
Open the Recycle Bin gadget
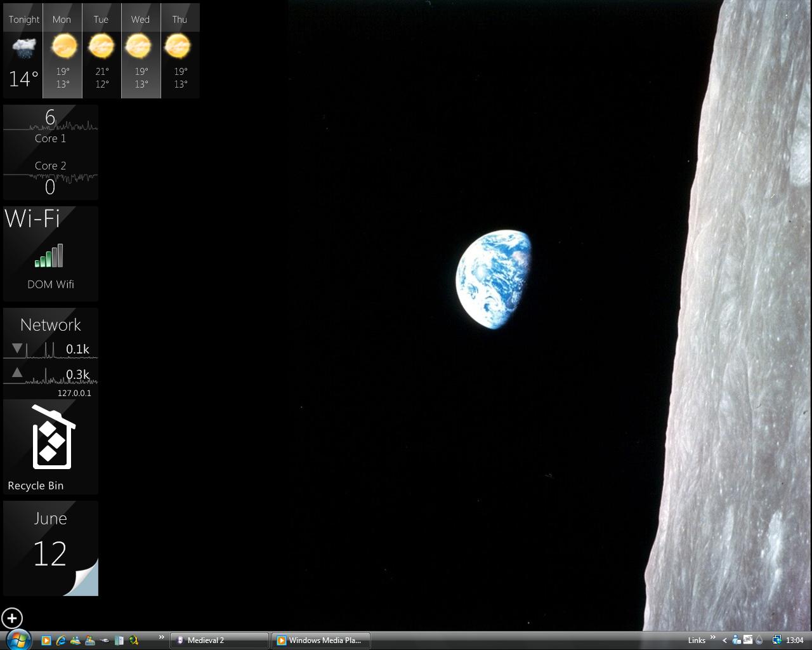[51, 447]
